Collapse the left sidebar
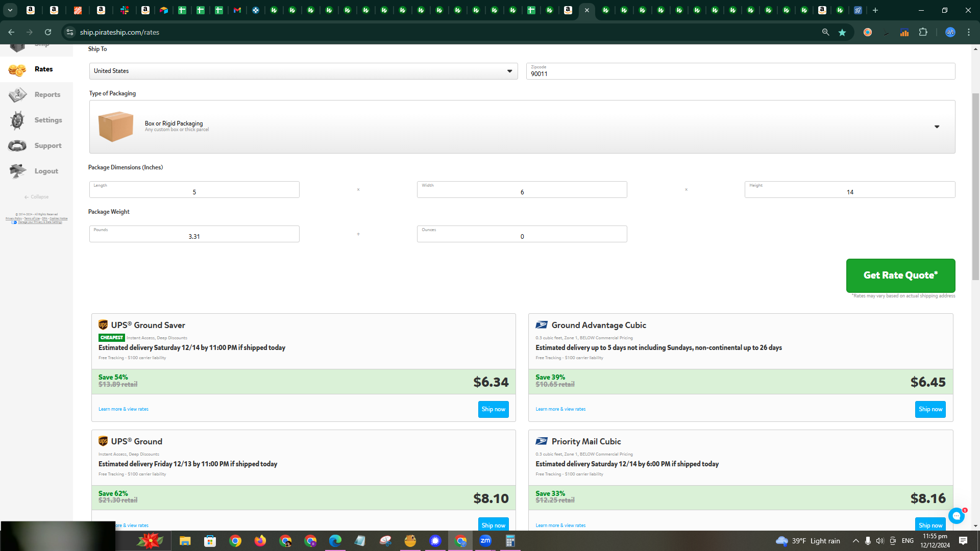 (36, 197)
